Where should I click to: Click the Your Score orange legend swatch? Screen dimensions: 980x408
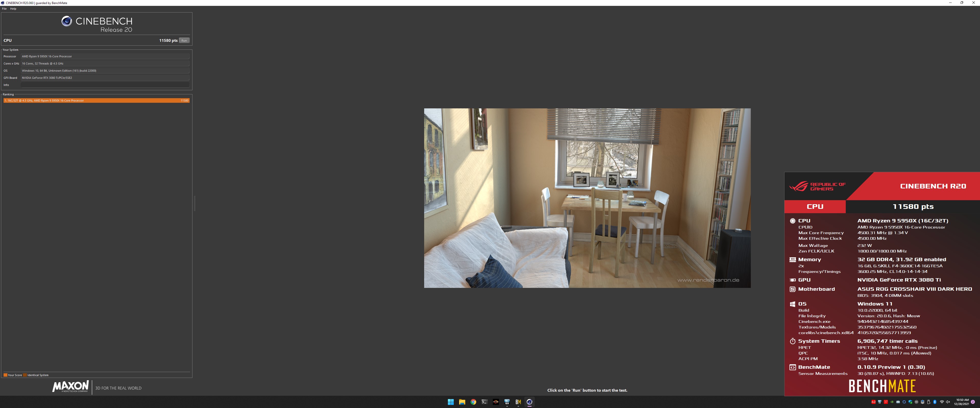coord(5,375)
